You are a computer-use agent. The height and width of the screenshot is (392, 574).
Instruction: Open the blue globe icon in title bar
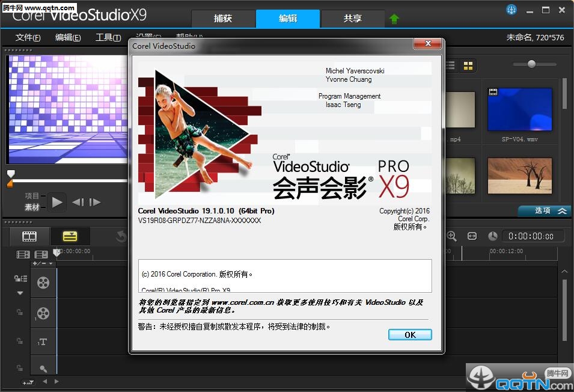(x=511, y=10)
